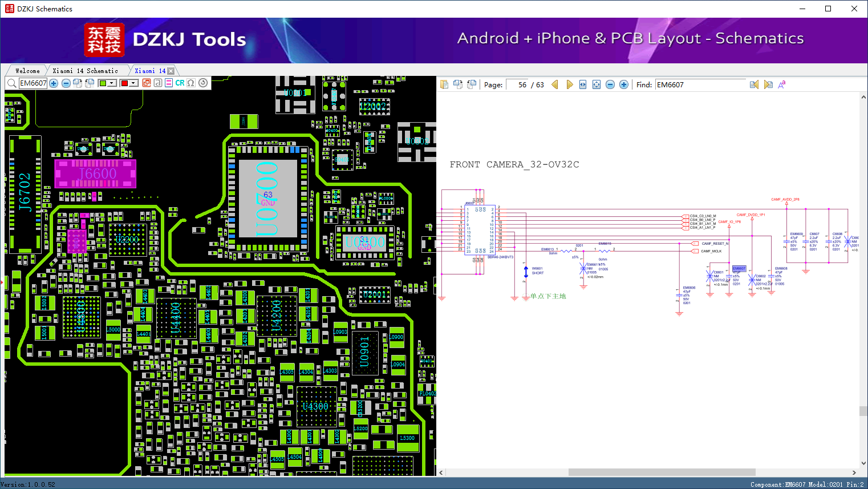Click the DZKJ Schematics title bar icon
Image resolution: width=868 pixels, height=489 pixels.
pos(9,9)
